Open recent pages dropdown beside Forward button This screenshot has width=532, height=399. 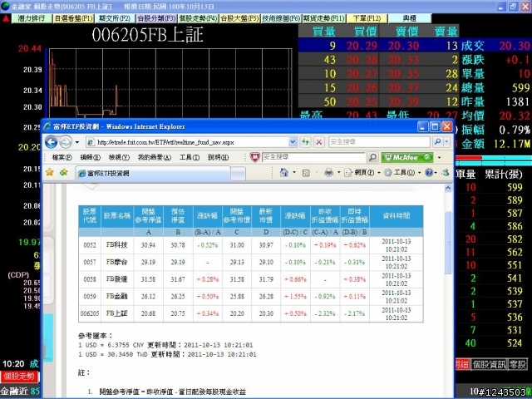click(x=77, y=142)
